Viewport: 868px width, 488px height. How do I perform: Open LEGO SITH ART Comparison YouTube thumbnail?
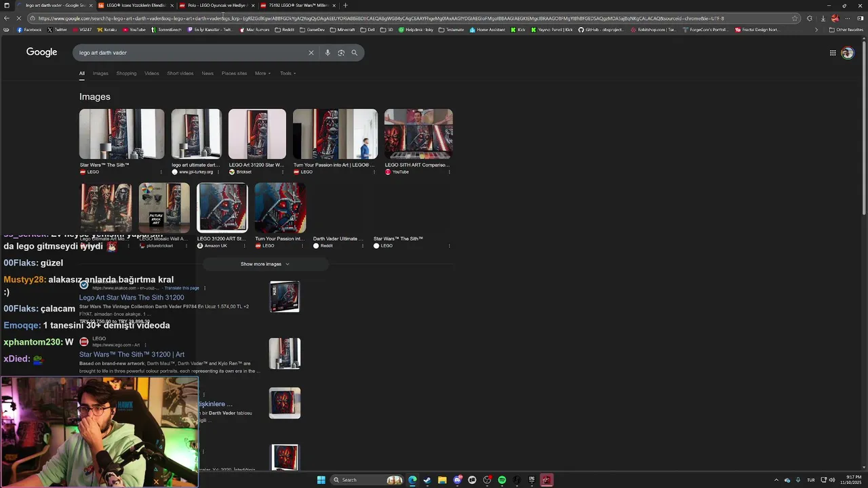pyautogui.click(x=418, y=134)
